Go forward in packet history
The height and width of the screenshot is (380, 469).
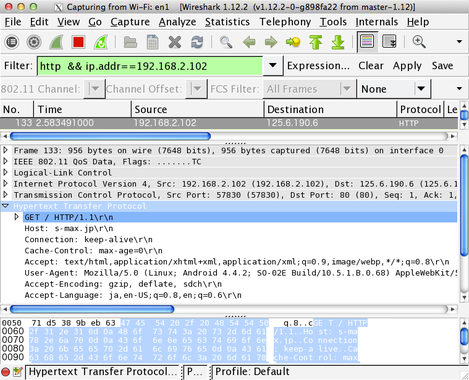click(x=271, y=42)
